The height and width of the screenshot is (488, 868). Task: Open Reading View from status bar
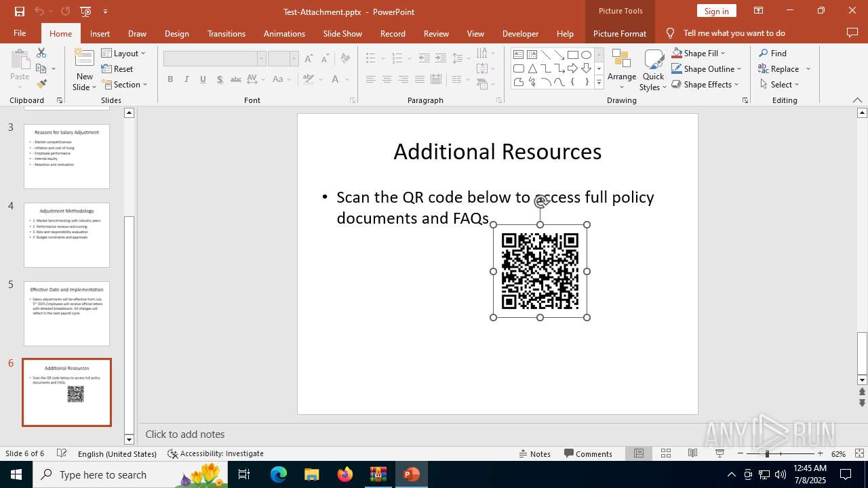(x=692, y=453)
